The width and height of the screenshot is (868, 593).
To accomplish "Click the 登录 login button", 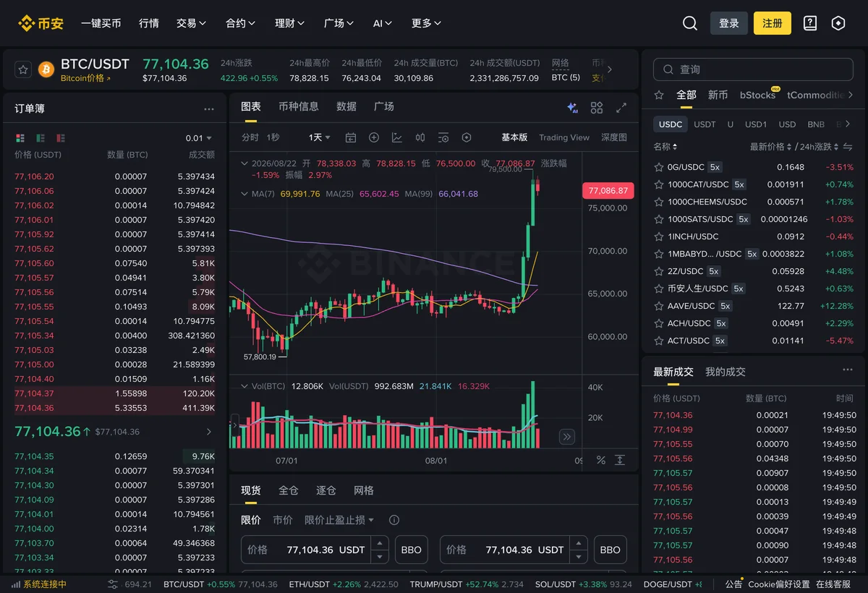I will [x=729, y=23].
